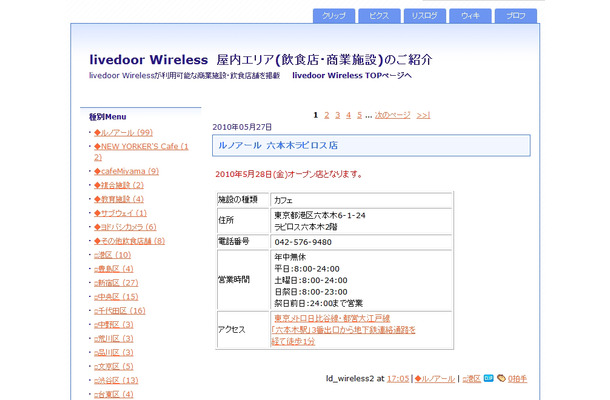Click the red 2010年5月28日 opening notice
This screenshot has width=610, height=400.
coord(289,174)
